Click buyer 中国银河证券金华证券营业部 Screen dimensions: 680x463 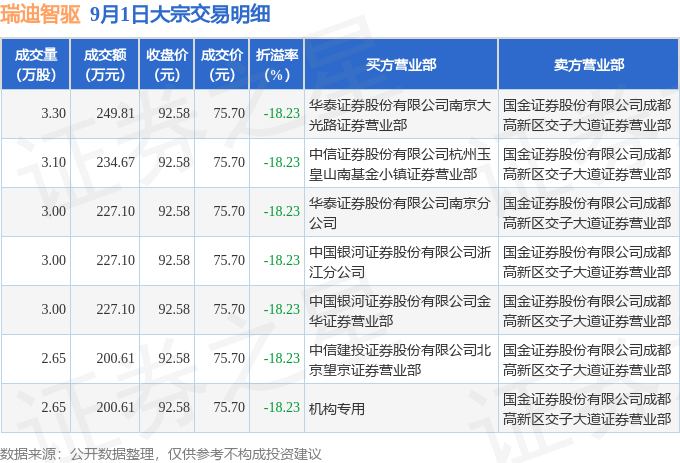[x=399, y=311]
